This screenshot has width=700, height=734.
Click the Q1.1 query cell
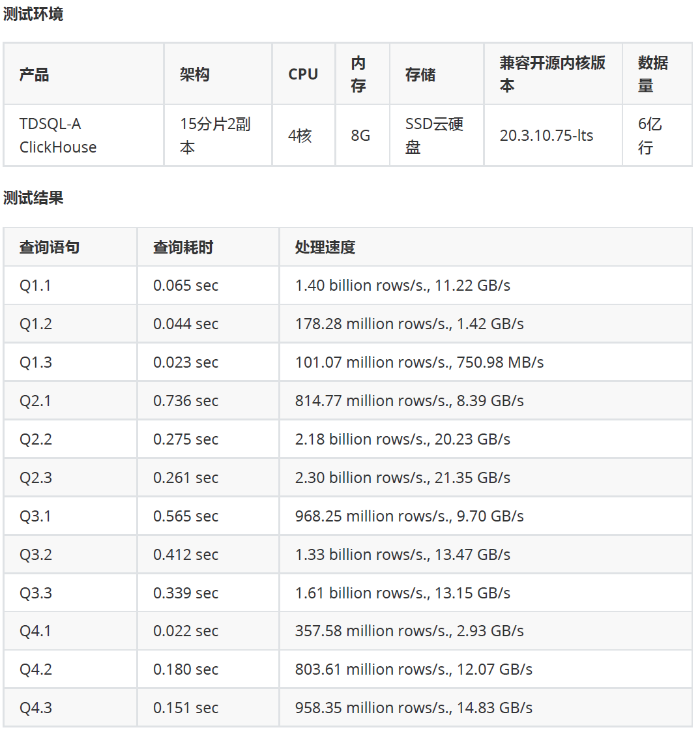pos(70,286)
